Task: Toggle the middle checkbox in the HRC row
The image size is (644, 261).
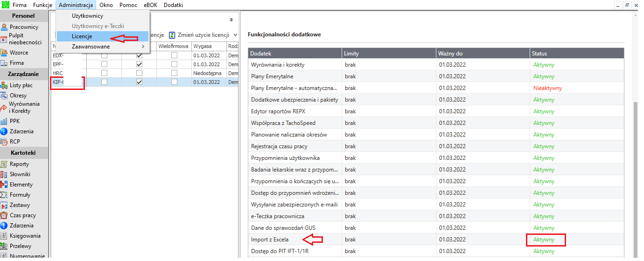Action: click(139, 73)
